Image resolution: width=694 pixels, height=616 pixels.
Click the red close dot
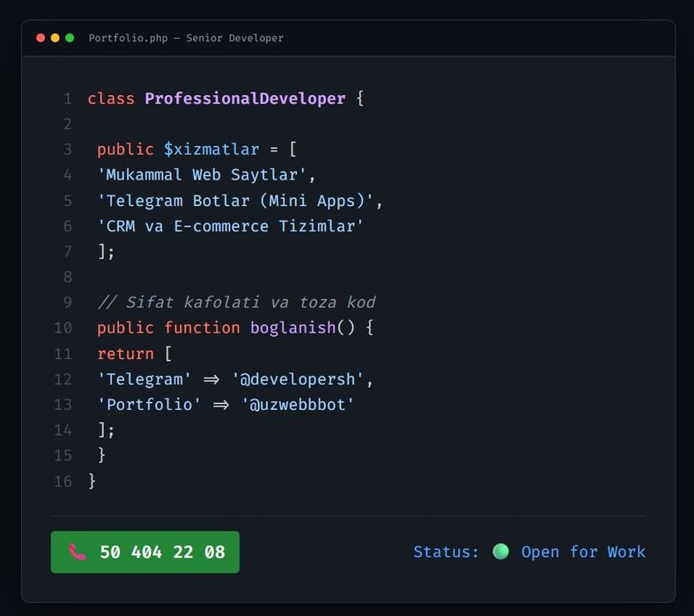click(x=41, y=39)
